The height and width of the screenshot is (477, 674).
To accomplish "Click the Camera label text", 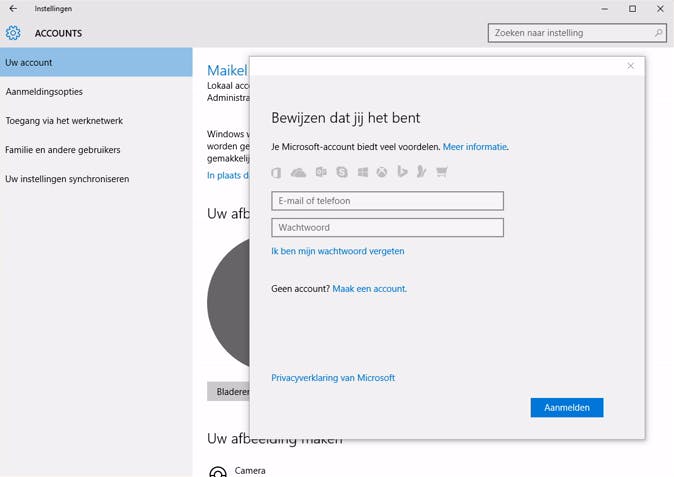I will point(250,471).
